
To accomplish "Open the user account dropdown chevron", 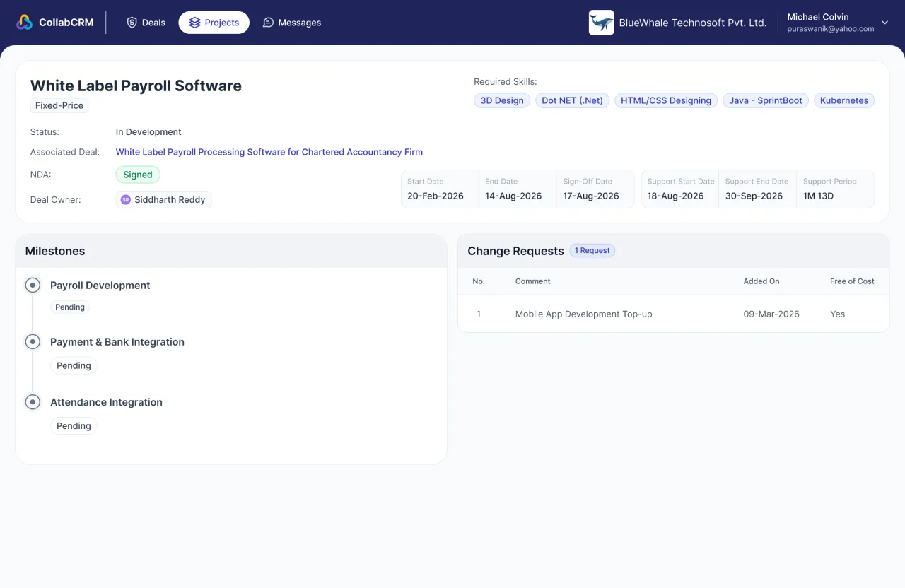I will coord(884,23).
